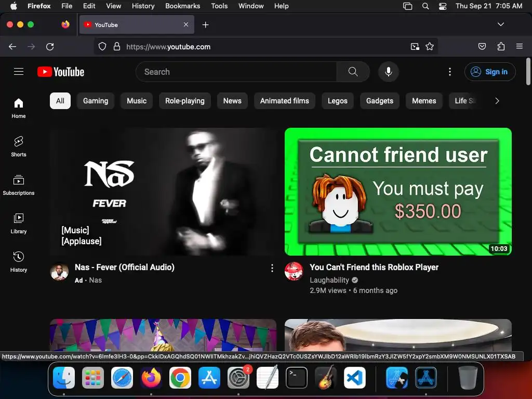Close the YouTube tab

click(x=186, y=24)
